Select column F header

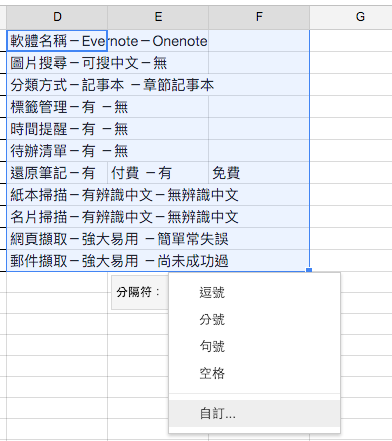coord(259,17)
